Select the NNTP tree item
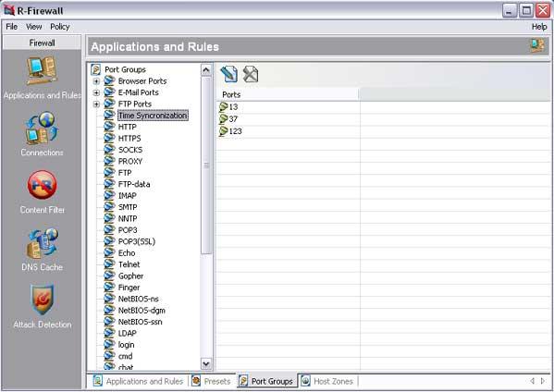The image size is (554, 392). [128, 218]
